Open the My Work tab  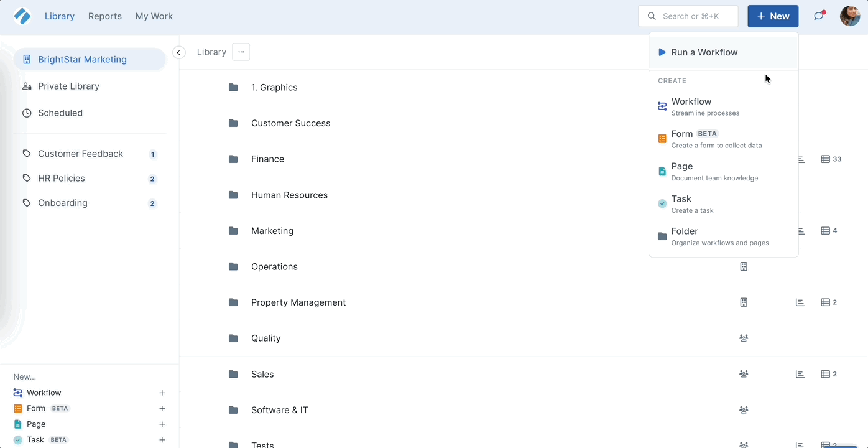[154, 16]
